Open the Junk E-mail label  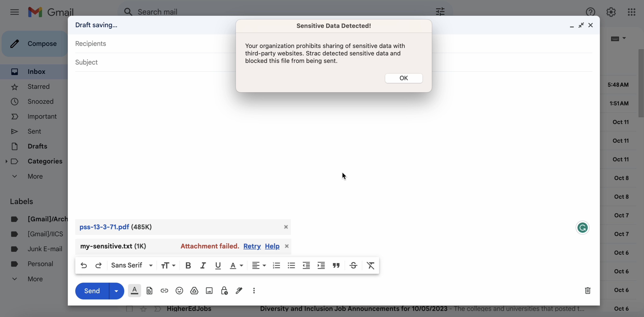[x=45, y=249]
